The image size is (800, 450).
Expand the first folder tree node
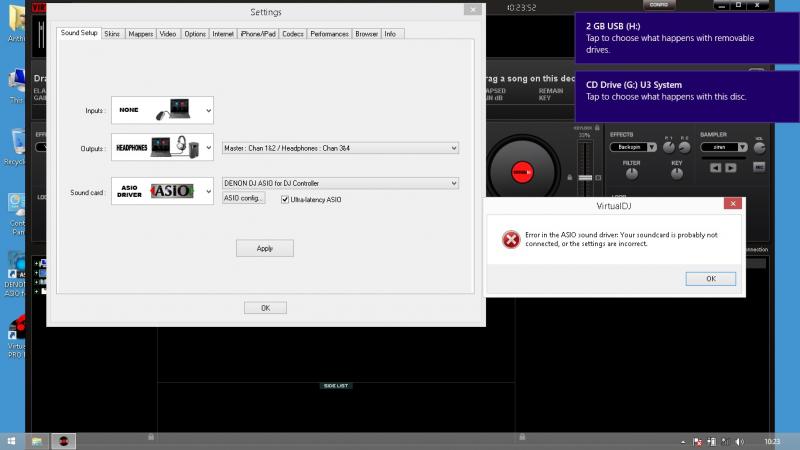(37, 263)
